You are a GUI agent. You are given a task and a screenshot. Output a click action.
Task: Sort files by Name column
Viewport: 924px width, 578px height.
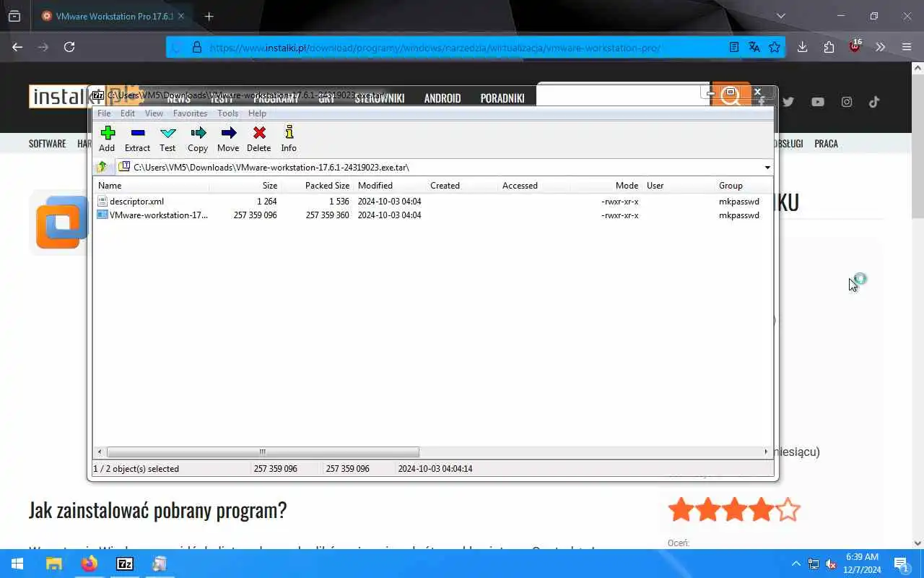152,186
